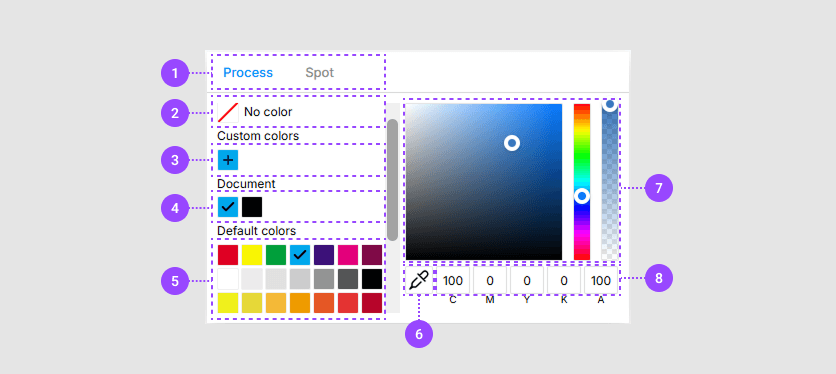
Task: Click the 'Document' heading text
Action: click(246, 184)
